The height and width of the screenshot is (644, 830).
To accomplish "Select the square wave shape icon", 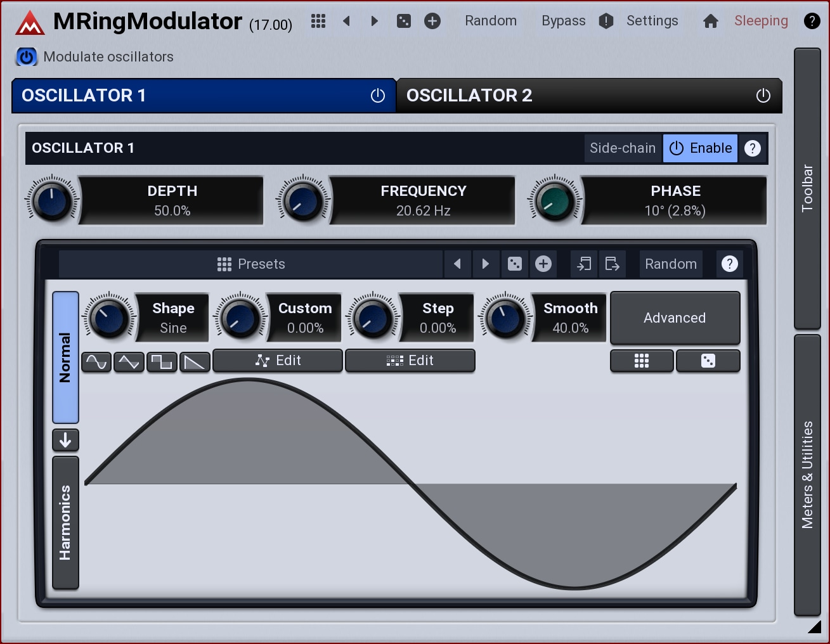I will tap(162, 362).
